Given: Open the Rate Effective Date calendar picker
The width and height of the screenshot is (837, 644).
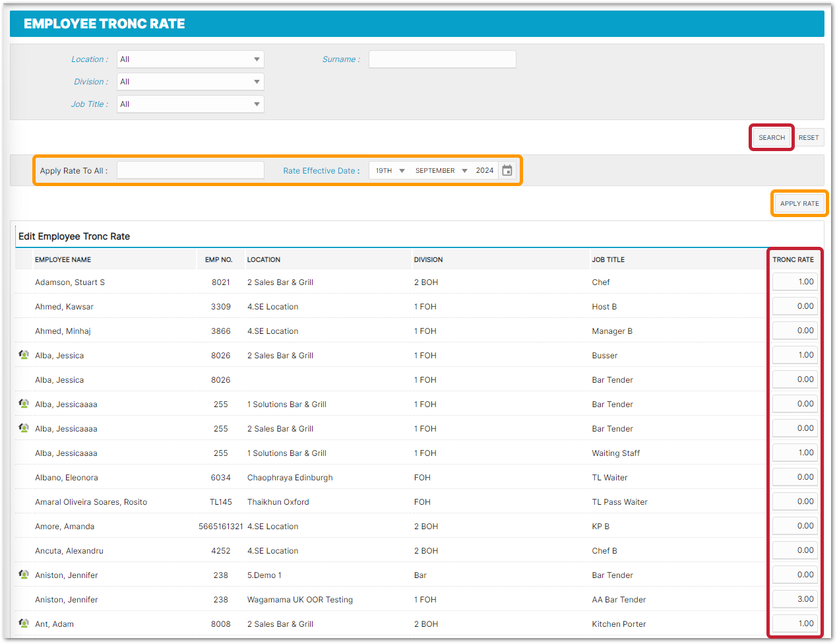Looking at the screenshot, I should [x=507, y=171].
